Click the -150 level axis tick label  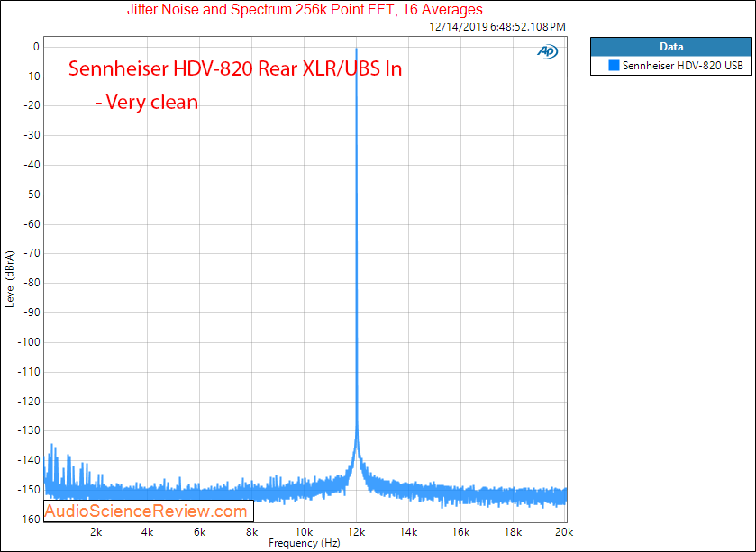[29, 490]
